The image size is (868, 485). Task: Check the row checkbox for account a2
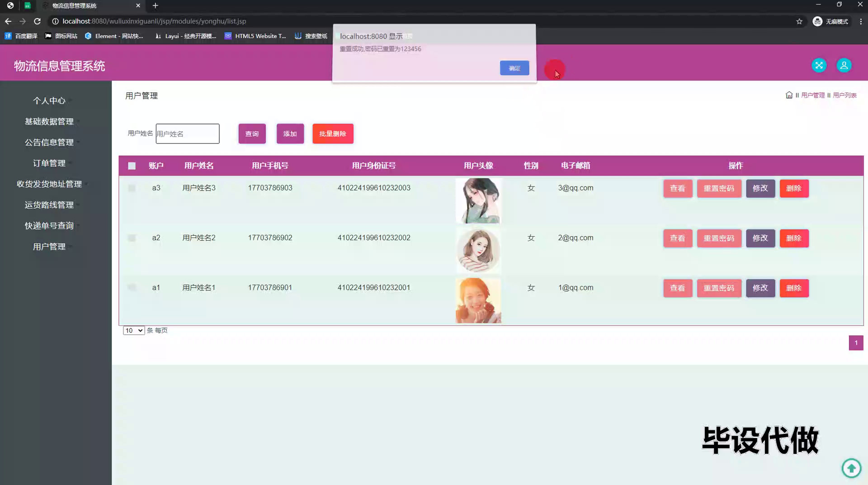(x=132, y=238)
